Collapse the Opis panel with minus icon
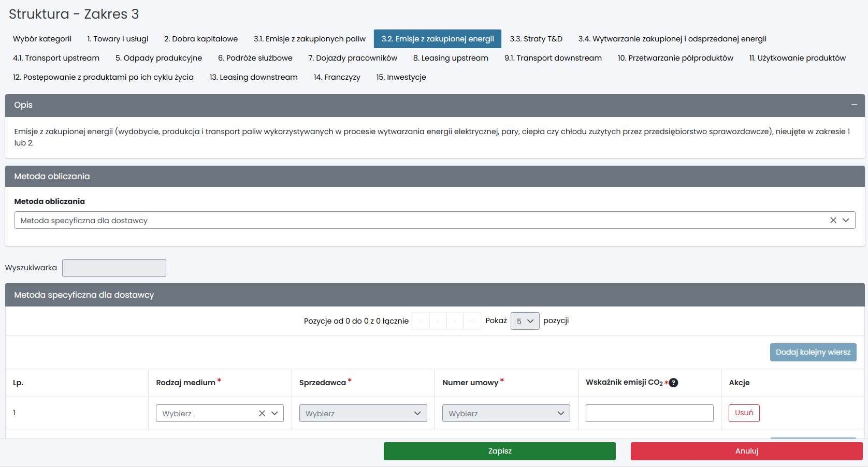This screenshot has width=868, height=467. pyautogui.click(x=854, y=105)
